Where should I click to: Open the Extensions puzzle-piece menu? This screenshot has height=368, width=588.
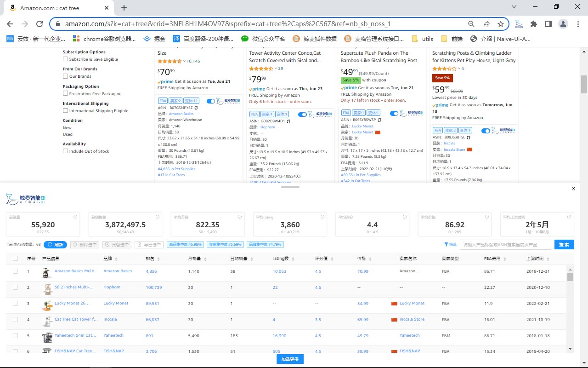534,24
